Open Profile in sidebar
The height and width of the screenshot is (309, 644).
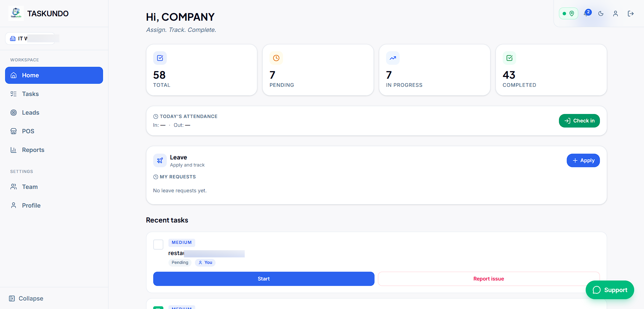(x=54, y=206)
